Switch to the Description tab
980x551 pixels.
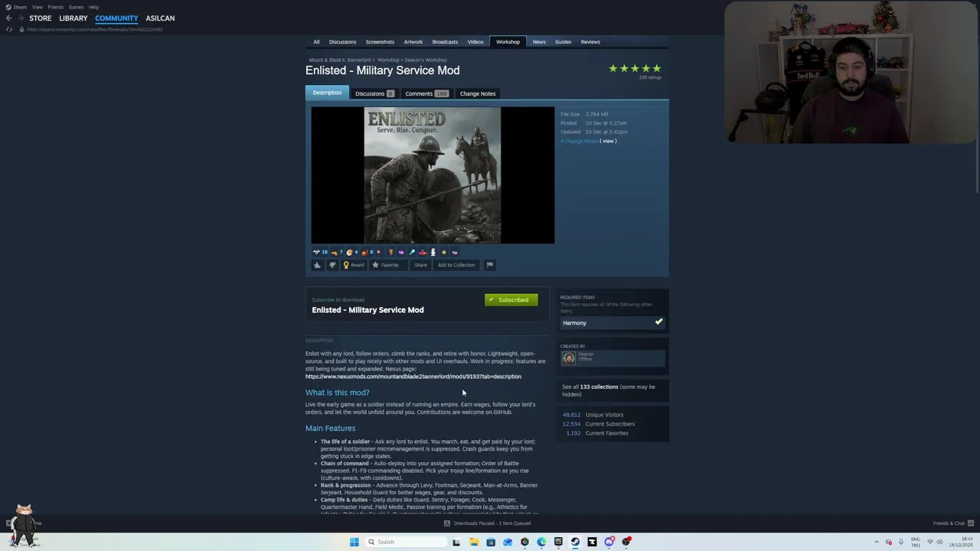pos(327,93)
